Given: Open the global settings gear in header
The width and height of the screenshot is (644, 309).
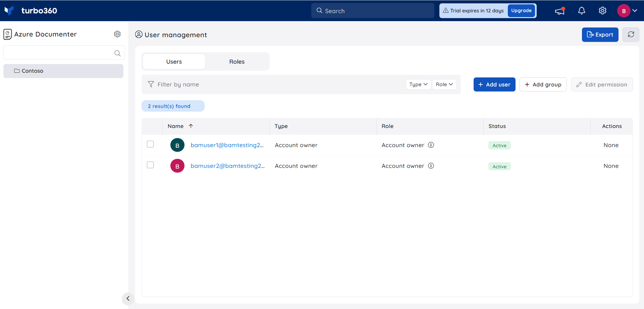Looking at the screenshot, I should [x=602, y=11].
